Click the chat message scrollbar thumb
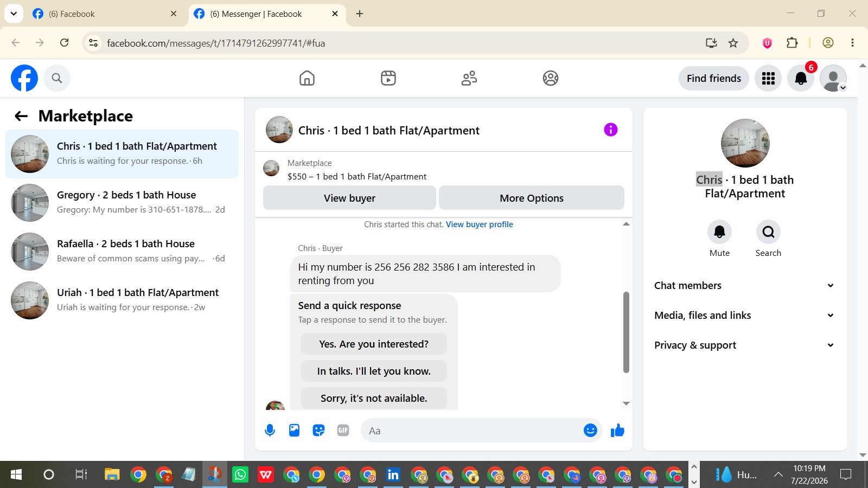 click(x=626, y=332)
